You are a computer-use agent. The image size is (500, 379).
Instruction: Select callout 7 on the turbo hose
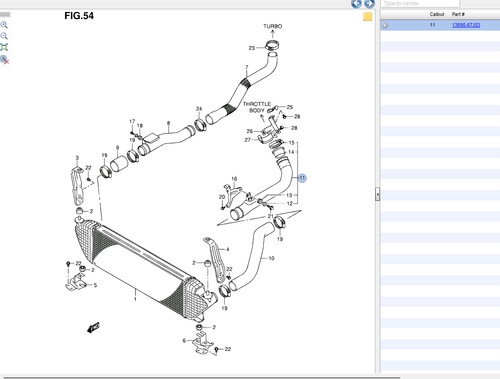[247, 67]
